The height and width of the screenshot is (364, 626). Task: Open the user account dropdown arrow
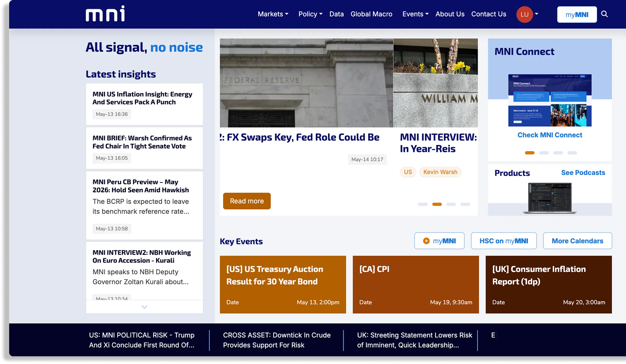536,14
